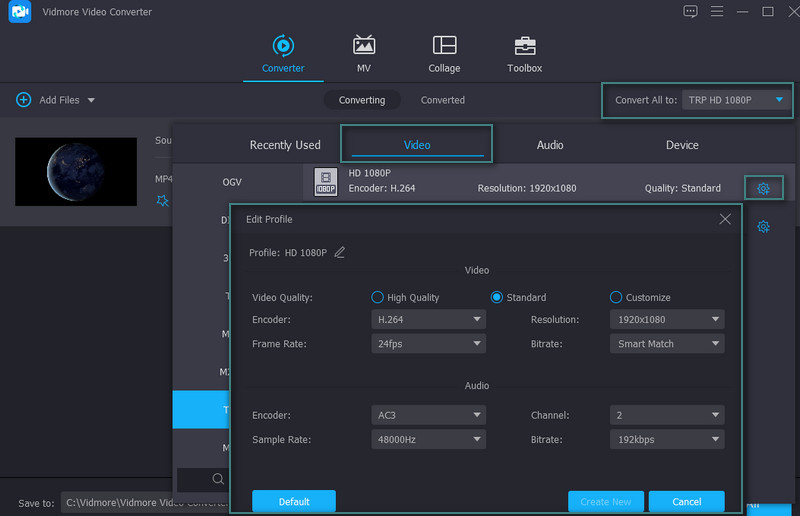The width and height of the screenshot is (800, 516).
Task: Click the earth video thumbnail
Action: 76,171
